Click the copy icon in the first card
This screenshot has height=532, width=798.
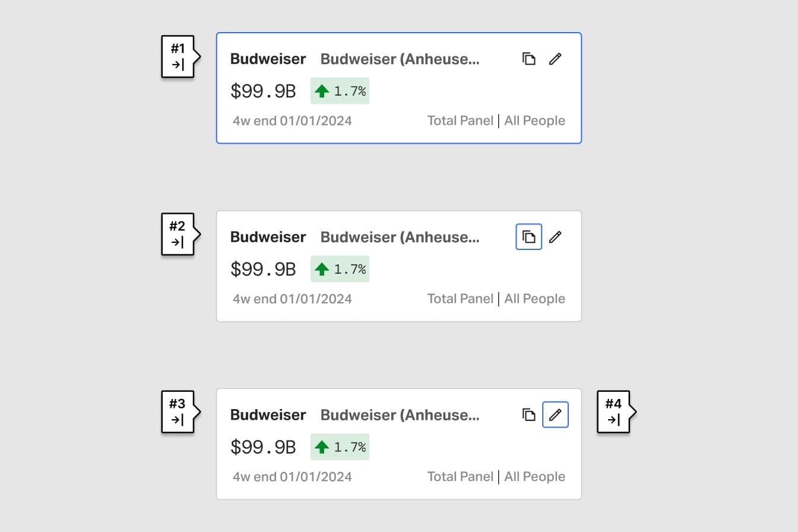(x=529, y=59)
